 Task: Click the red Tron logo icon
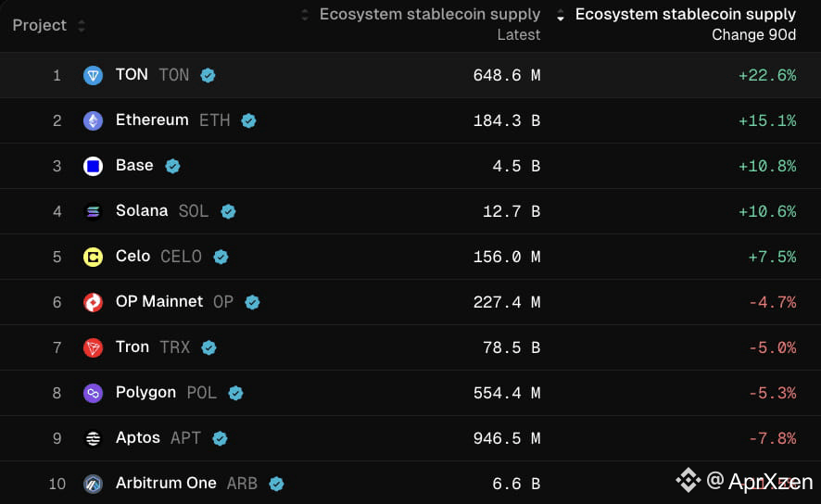tap(94, 347)
